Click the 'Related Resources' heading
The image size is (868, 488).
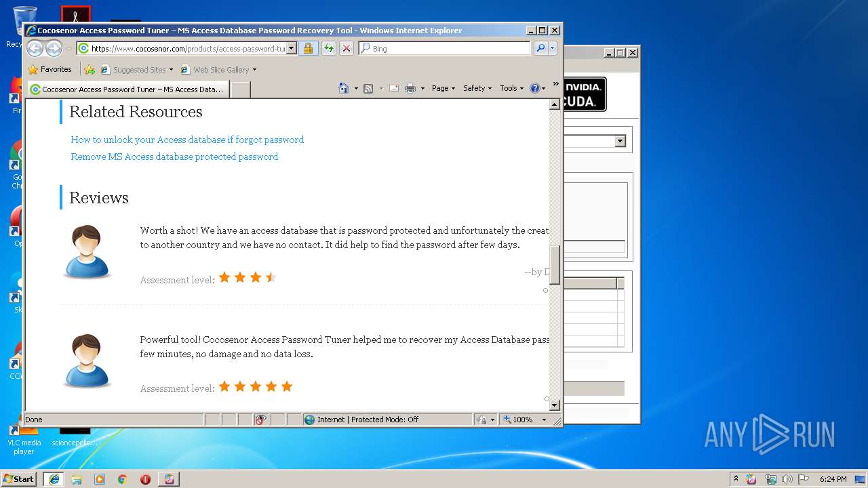pyautogui.click(x=136, y=112)
